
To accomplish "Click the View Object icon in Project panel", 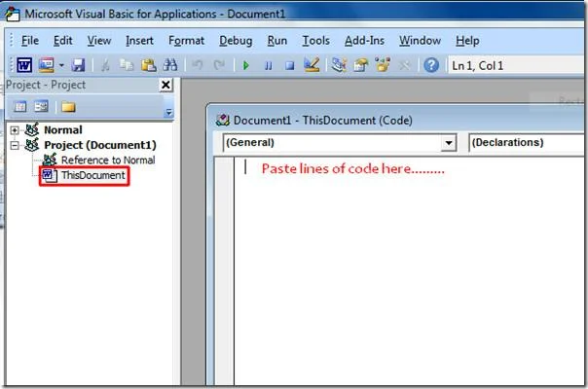I will coord(41,107).
